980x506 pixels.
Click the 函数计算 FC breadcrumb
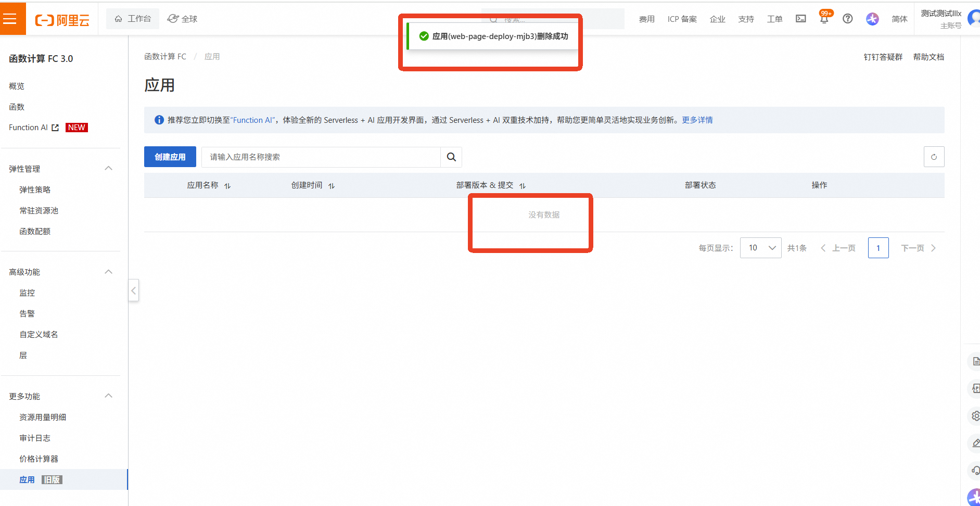(x=165, y=57)
